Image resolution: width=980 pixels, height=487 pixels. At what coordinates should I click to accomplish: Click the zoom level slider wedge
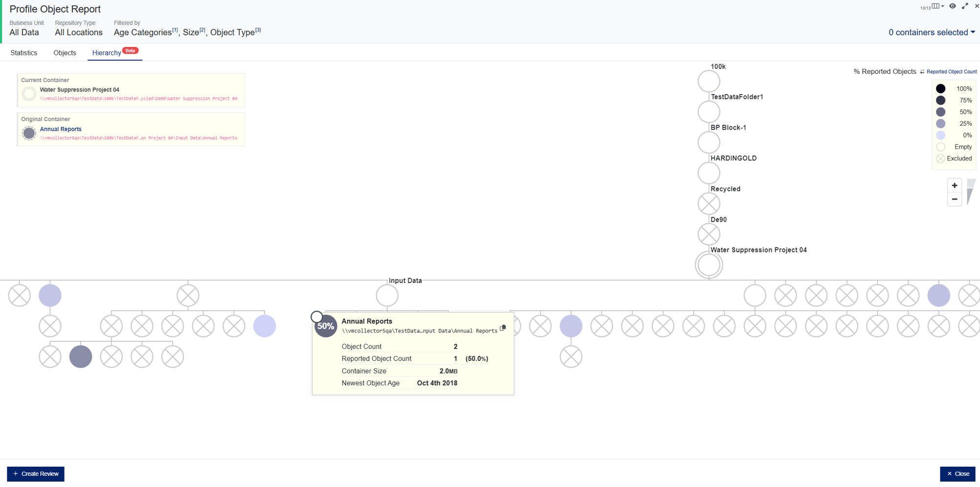coord(971,192)
